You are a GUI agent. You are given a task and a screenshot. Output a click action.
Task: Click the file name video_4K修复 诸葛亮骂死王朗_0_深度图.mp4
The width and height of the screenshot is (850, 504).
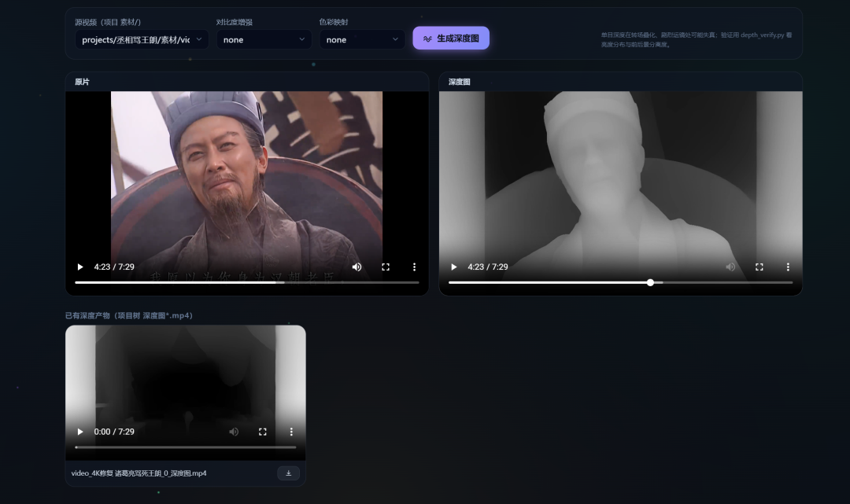point(139,473)
